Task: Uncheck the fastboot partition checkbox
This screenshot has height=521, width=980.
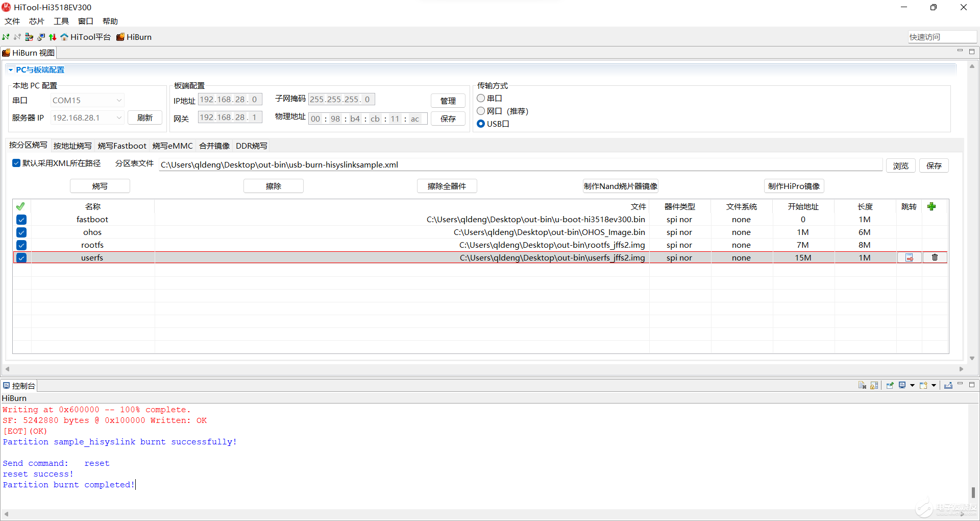Action: point(21,220)
